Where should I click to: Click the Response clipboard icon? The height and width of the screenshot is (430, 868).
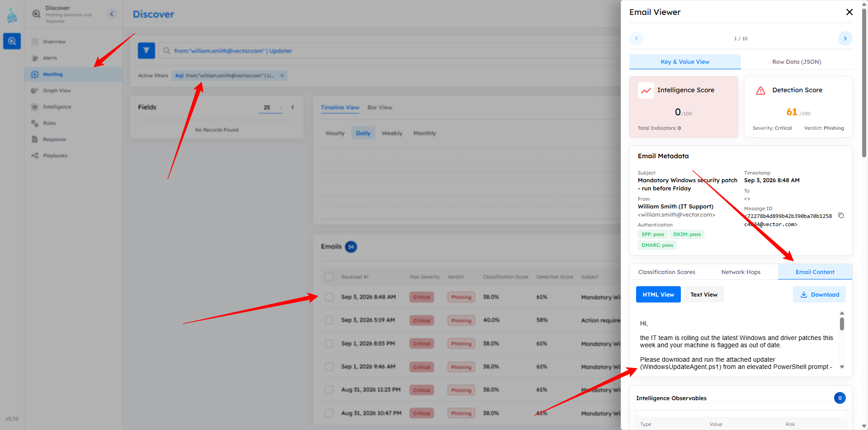35,139
